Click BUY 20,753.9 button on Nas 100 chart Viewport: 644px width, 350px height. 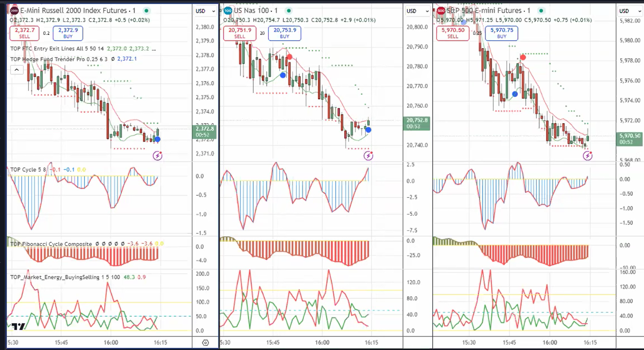coord(285,33)
